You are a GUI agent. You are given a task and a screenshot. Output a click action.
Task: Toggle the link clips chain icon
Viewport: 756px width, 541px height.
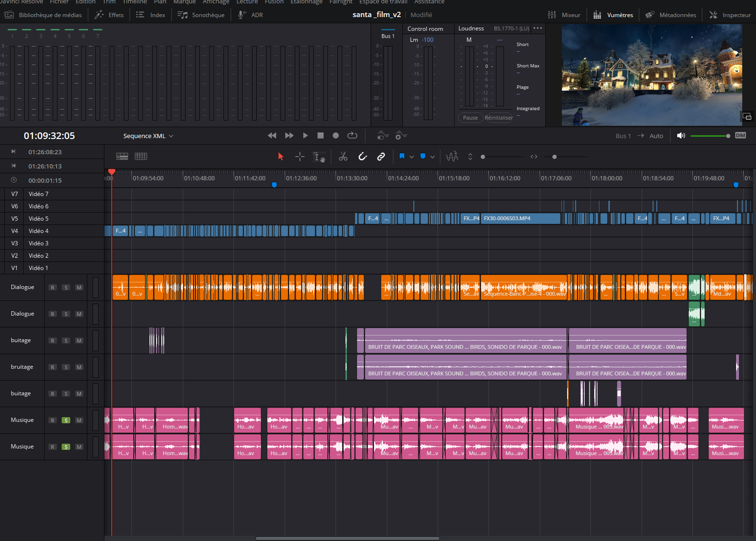pyautogui.click(x=381, y=157)
